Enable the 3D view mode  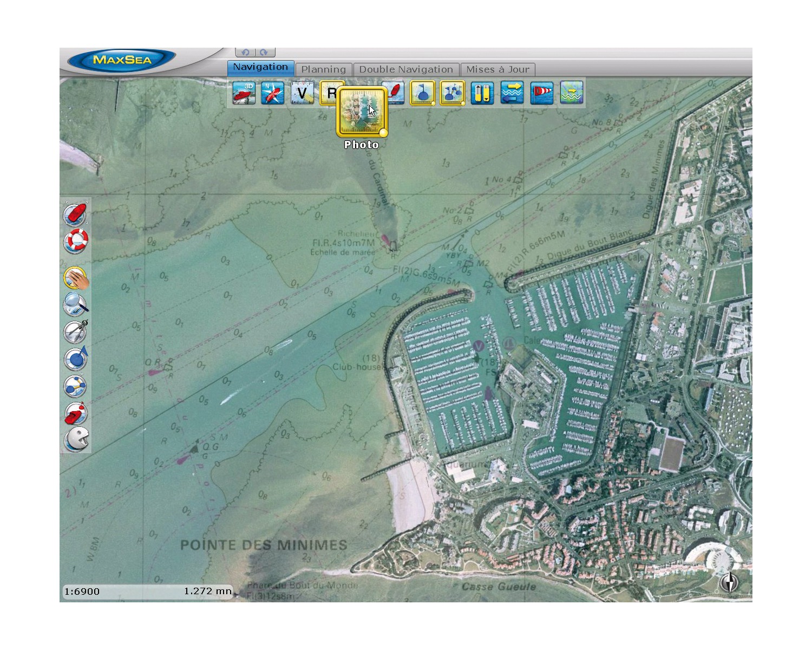click(x=244, y=93)
